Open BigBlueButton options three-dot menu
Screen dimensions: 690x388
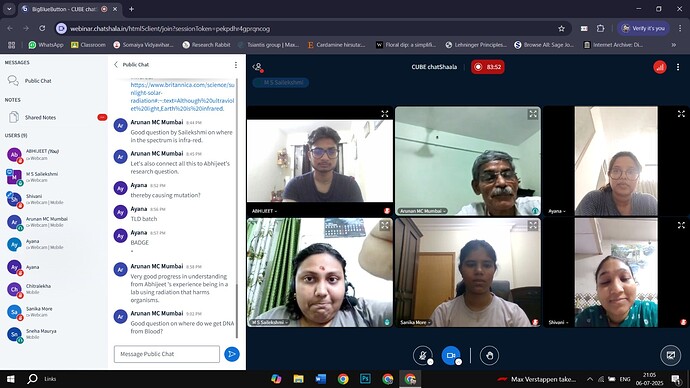pyautogui.click(x=678, y=67)
